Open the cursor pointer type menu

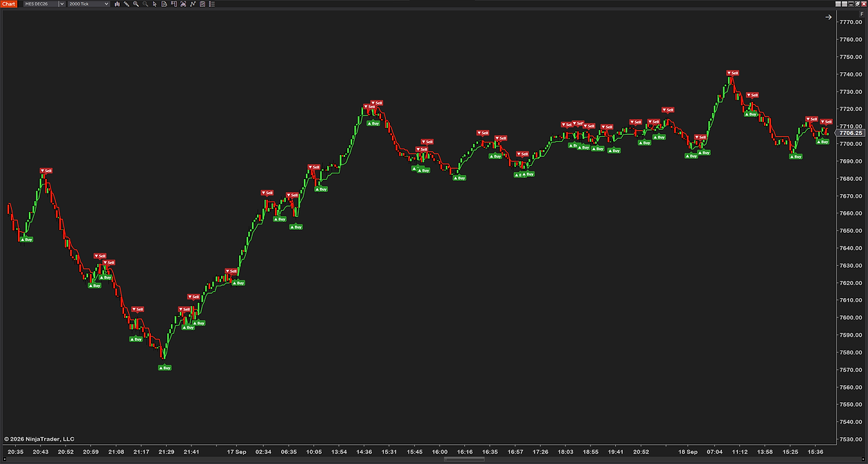tap(154, 4)
